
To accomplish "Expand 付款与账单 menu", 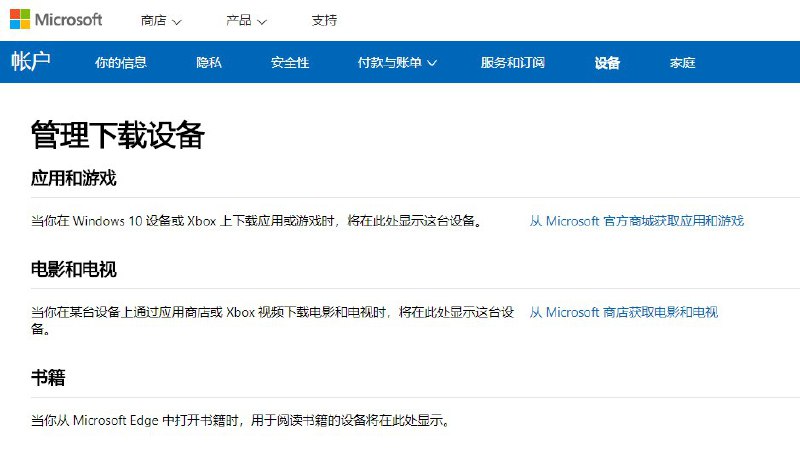I will [397, 62].
